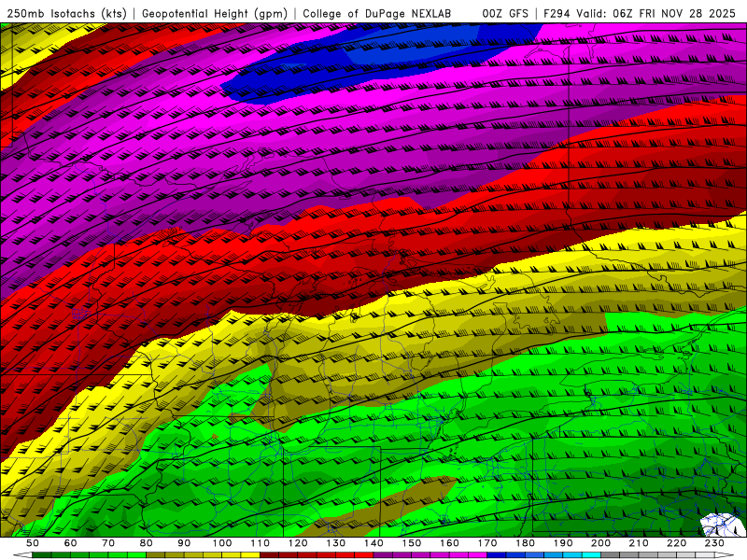The image size is (747, 560).
Task: Click the 190 label on color scale
Action: (563, 543)
